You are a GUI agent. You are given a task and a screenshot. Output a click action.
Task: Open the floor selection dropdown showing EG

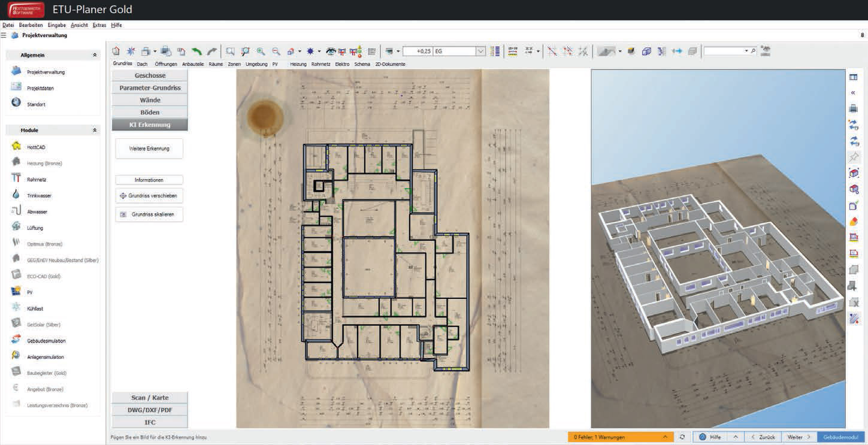pyautogui.click(x=480, y=52)
